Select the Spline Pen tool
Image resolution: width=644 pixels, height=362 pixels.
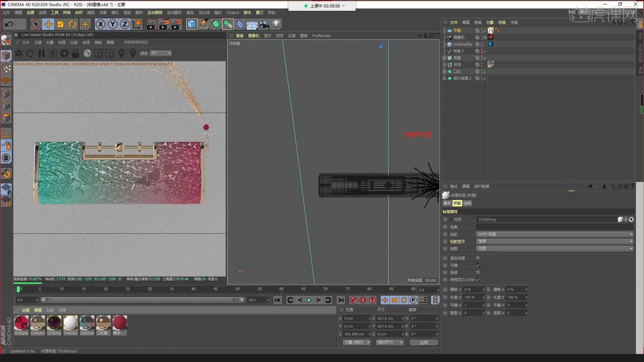pyautogui.click(x=204, y=24)
